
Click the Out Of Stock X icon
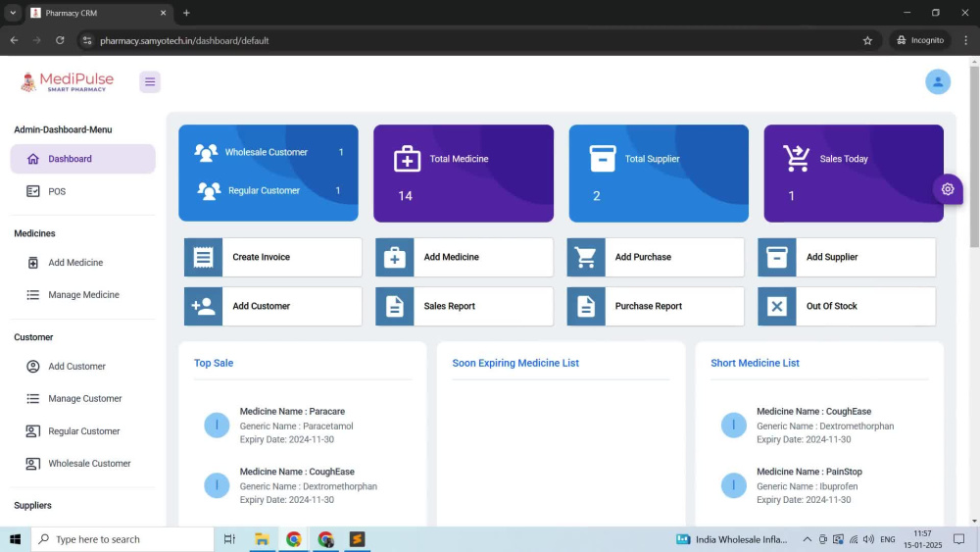click(777, 306)
